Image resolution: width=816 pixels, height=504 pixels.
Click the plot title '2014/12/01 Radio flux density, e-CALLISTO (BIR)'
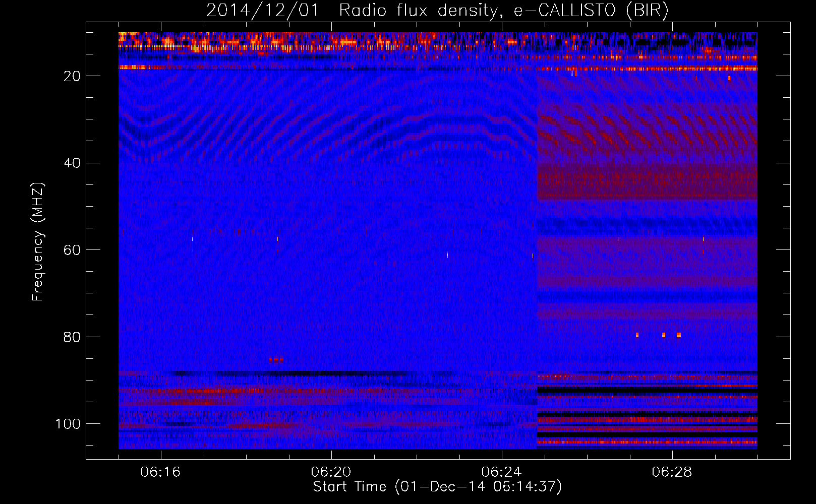pyautogui.click(x=437, y=10)
